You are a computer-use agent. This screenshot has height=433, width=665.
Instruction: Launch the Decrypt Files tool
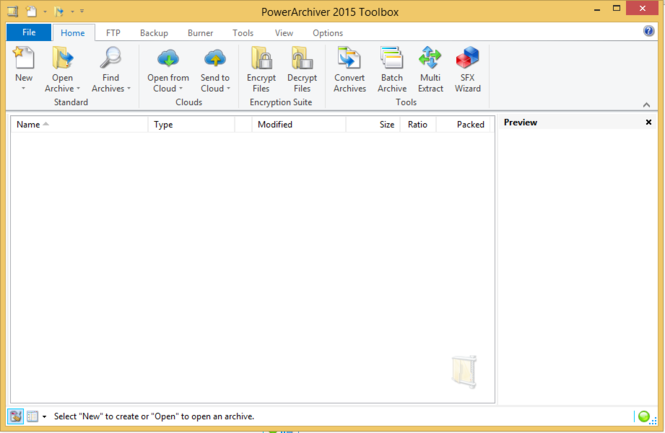click(302, 70)
